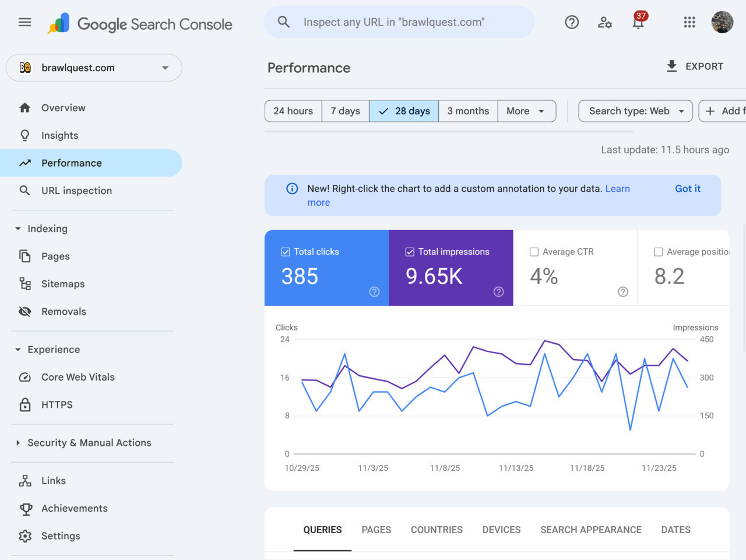
Task: Open the Achievements trophy item
Action: pyautogui.click(x=74, y=508)
